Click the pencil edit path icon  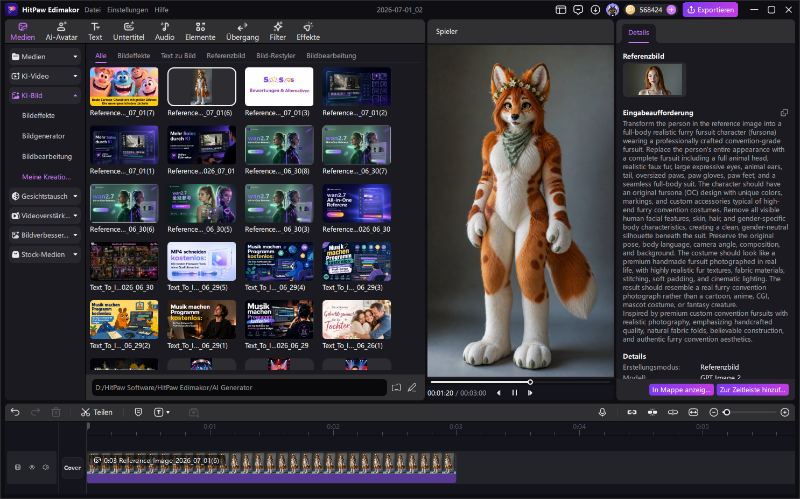[412, 387]
